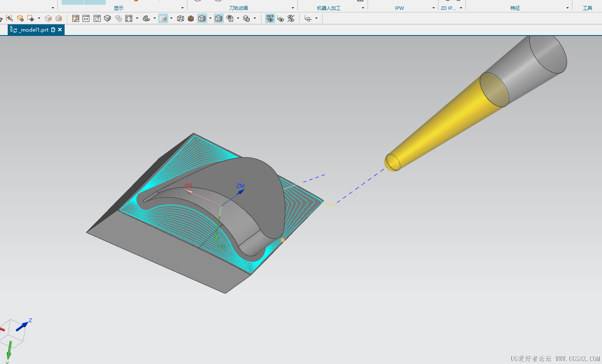Click the orange cube with crosshair icon

[20, 18]
